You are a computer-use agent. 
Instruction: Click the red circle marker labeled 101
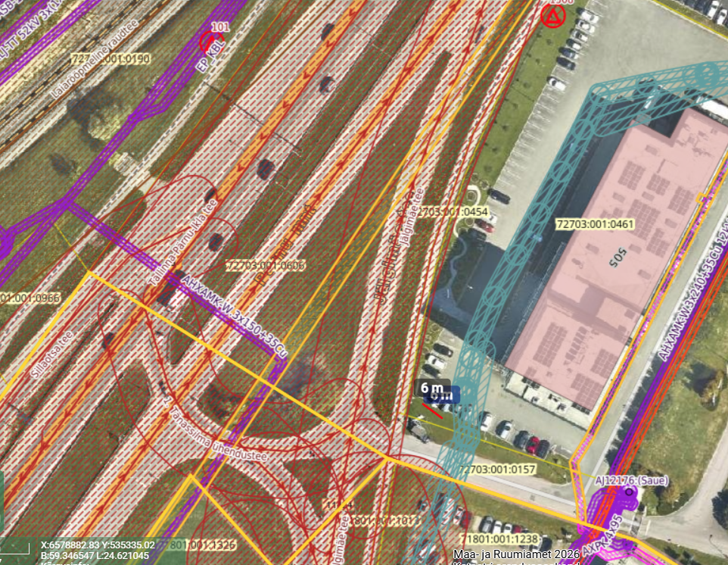pyautogui.click(x=213, y=42)
